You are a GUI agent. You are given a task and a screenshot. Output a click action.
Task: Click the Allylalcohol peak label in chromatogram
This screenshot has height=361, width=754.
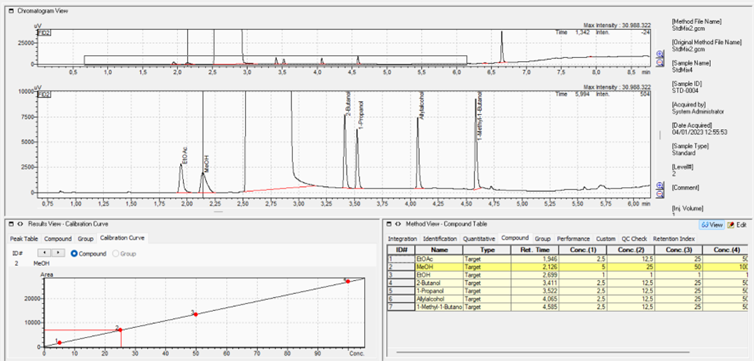(421, 106)
